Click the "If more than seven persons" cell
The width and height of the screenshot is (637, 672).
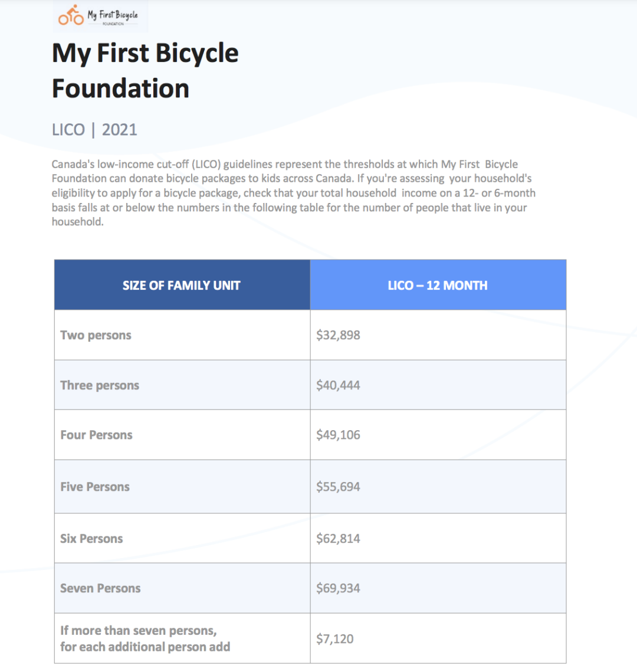click(x=145, y=639)
